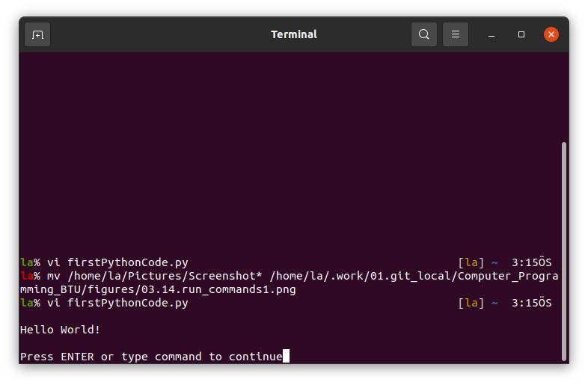Click the Terminal title in header bar
Viewport: 588px width, 385px height.
[293, 34]
